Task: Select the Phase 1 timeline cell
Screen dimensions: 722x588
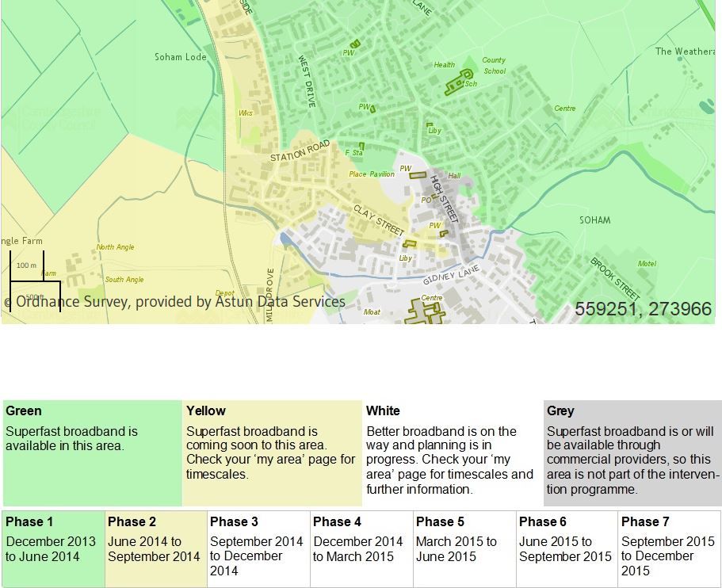Action: pos(53,548)
